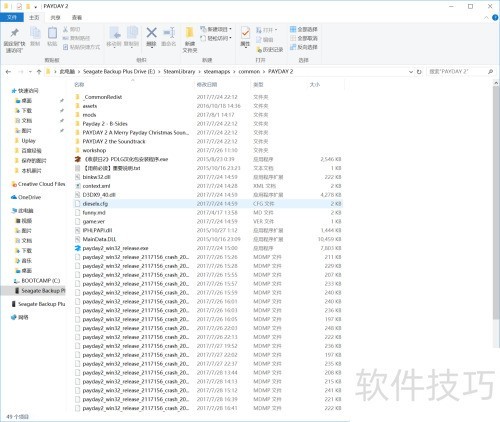Image resolution: width=500 pixels, height=422 pixels.
Task: Switch to the View ribbon tab
Action: pos(77,17)
